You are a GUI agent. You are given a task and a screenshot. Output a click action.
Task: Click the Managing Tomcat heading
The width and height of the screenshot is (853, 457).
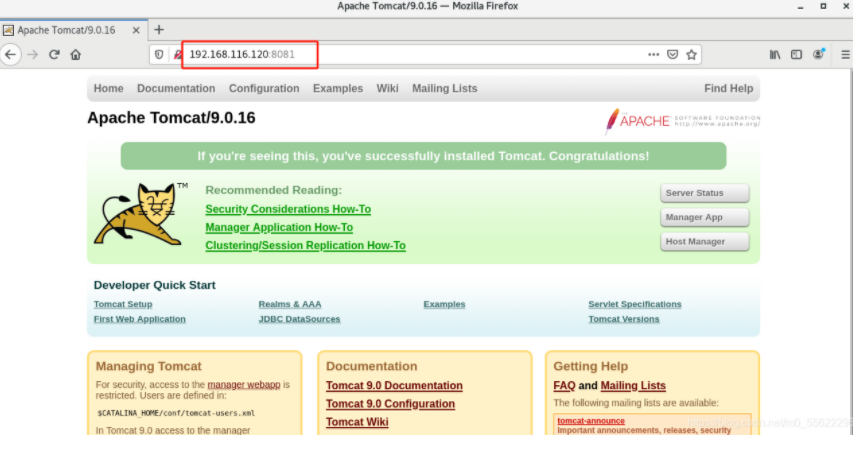coord(149,366)
